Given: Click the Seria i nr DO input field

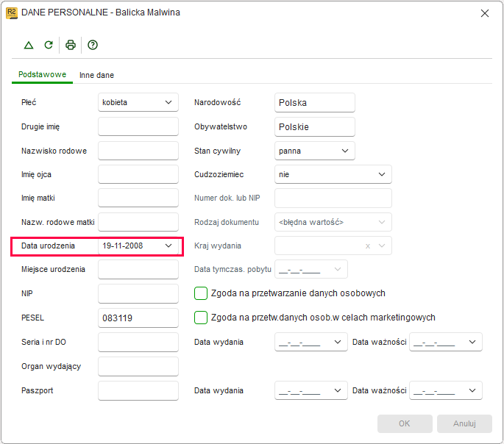Looking at the screenshot, I should click(x=138, y=343).
